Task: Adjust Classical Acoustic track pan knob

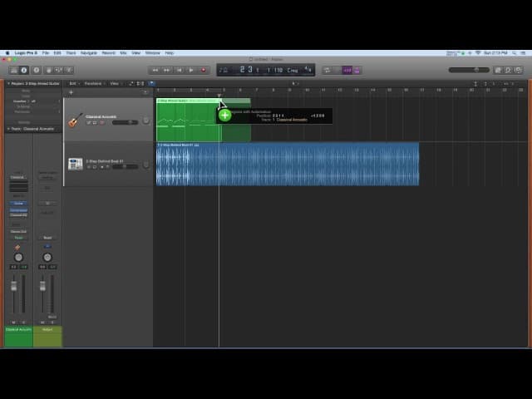Action: (146, 121)
